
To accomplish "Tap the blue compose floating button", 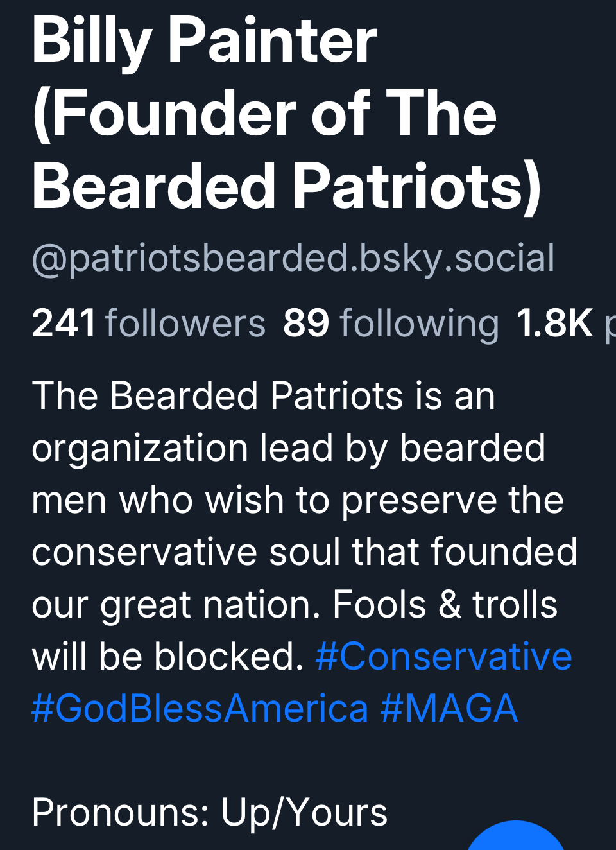I will click(x=515, y=837).
